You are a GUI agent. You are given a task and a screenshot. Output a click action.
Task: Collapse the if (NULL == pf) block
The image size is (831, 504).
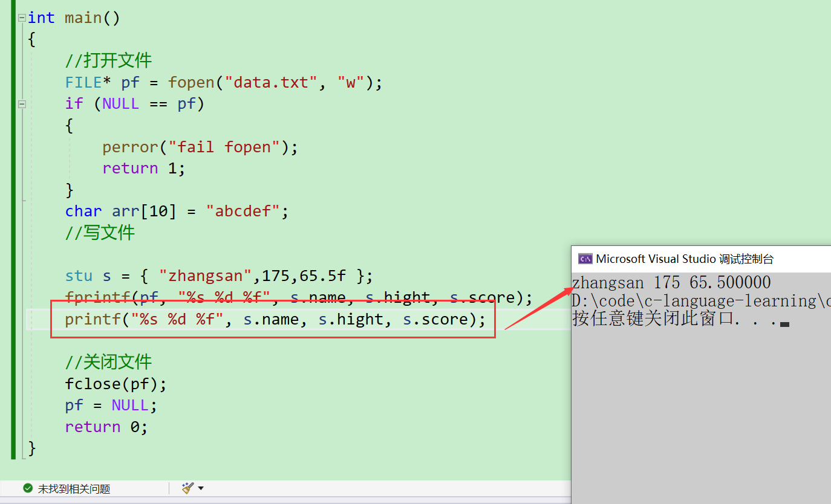[22, 104]
